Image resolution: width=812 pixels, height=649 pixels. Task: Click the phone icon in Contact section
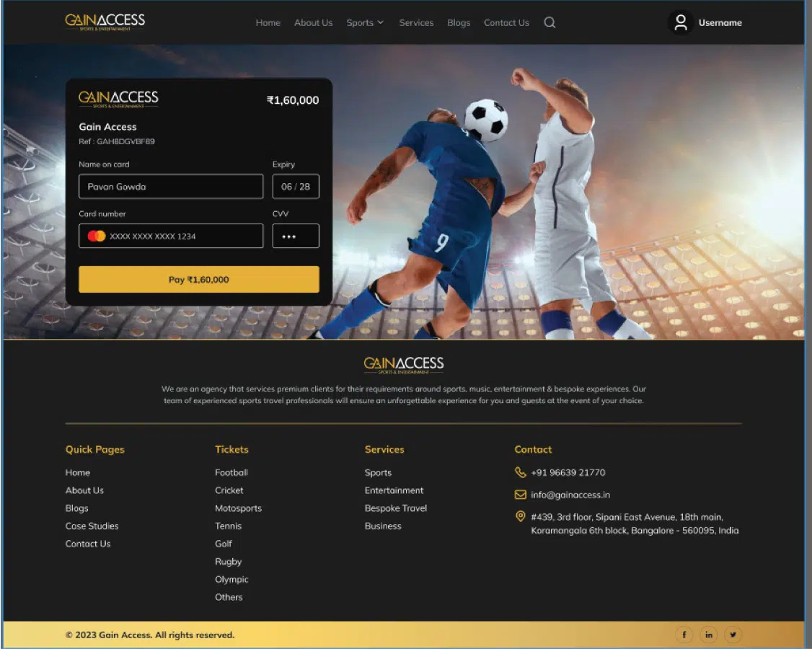click(x=520, y=472)
